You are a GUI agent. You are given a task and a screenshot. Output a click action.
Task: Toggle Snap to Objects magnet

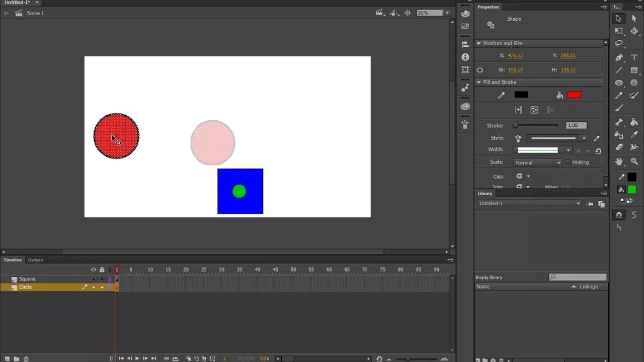pyautogui.click(x=619, y=215)
